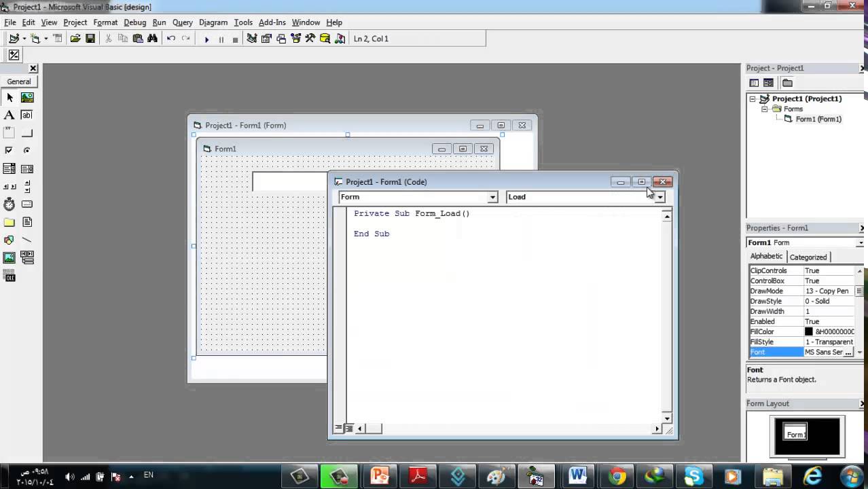Click the Find binoculars toolbar icon

(152, 39)
